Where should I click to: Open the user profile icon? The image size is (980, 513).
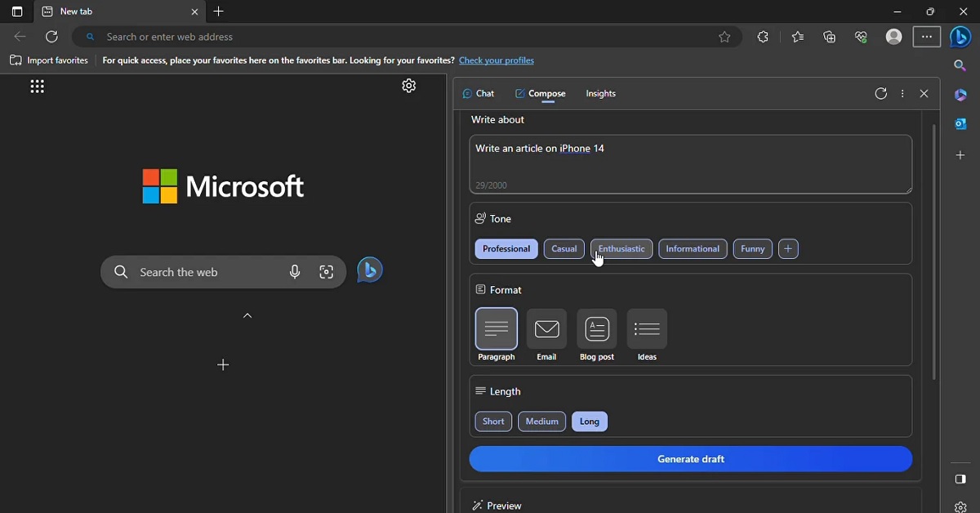tap(893, 37)
